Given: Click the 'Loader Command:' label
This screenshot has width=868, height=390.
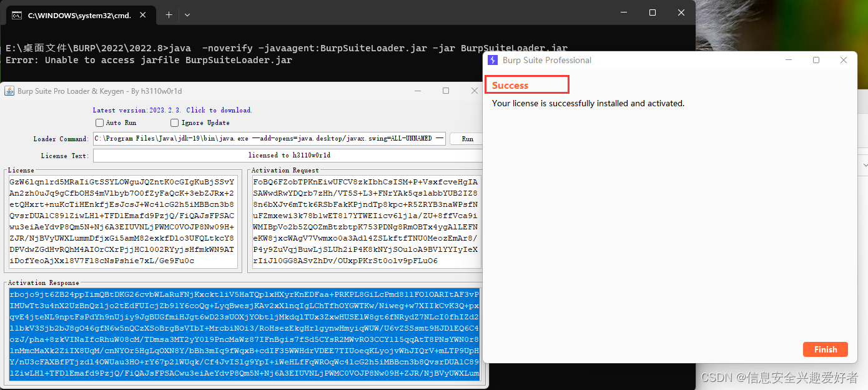Looking at the screenshot, I should pos(61,139).
